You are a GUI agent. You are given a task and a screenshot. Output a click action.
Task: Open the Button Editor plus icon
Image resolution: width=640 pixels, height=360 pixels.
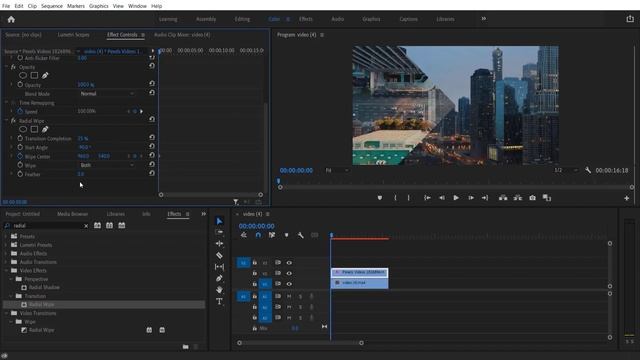pyautogui.click(x=627, y=198)
